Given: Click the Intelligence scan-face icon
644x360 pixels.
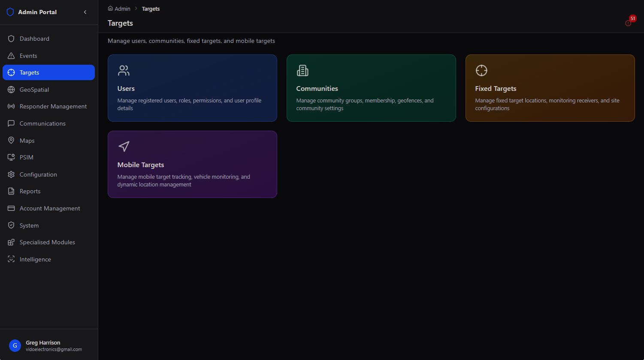Looking at the screenshot, I should point(11,259).
